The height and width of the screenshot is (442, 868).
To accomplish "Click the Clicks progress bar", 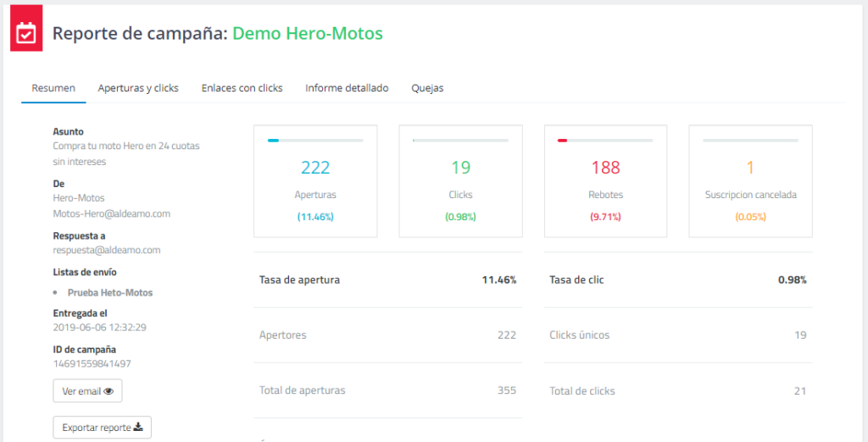I will tap(460, 141).
